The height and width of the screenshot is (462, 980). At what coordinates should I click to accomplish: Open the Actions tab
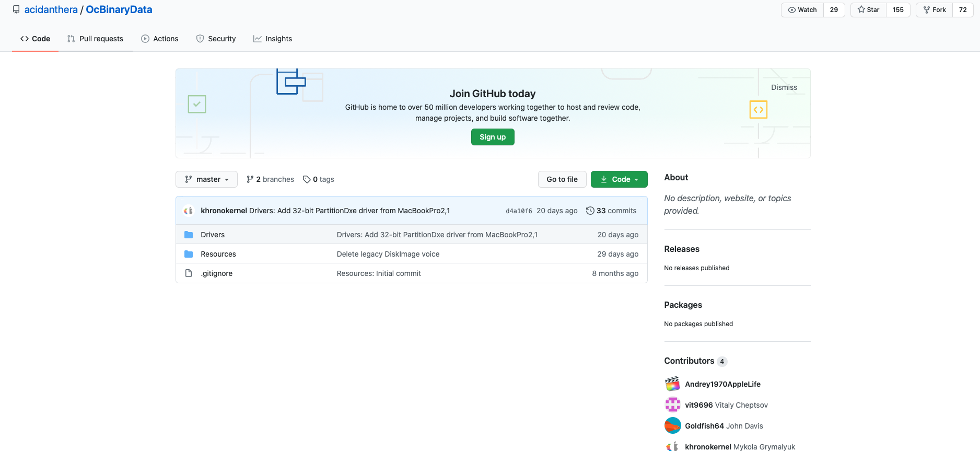click(160, 39)
